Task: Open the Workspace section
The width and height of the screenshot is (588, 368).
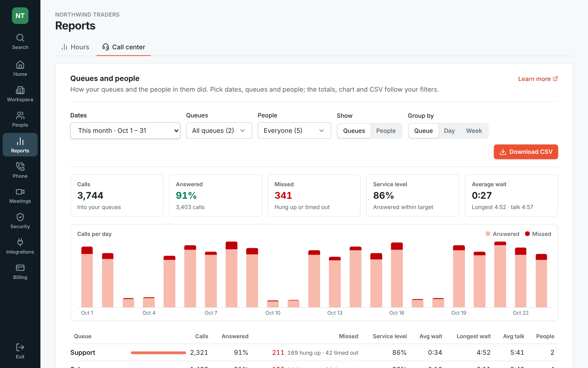Action: tap(20, 94)
